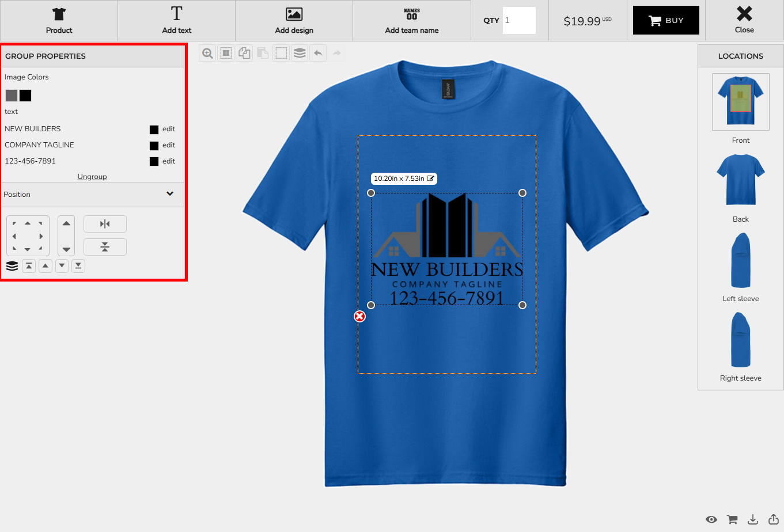
Task: Open the Add text tab
Action: (176, 21)
